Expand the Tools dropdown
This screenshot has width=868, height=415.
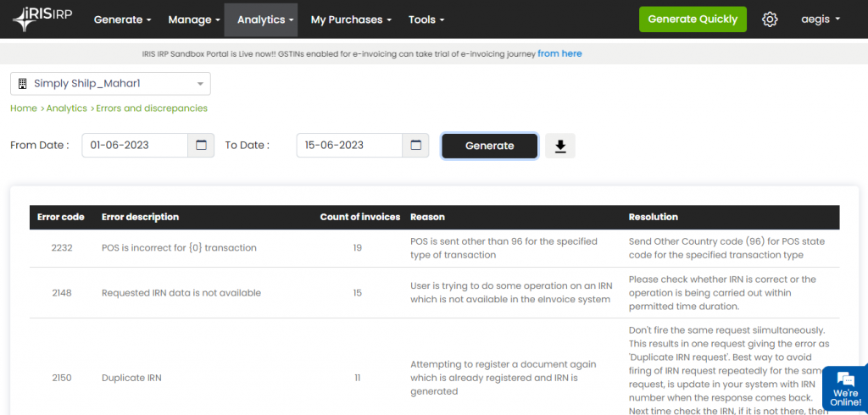pos(426,19)
